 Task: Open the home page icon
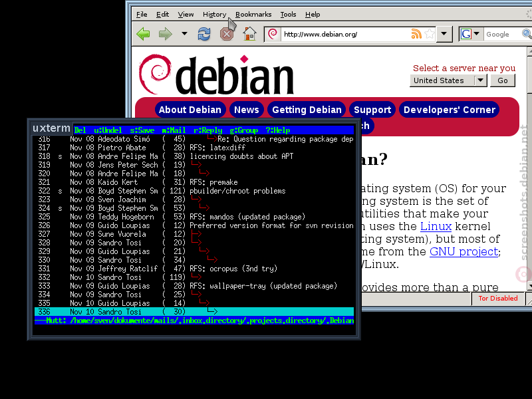click(250, 34)
